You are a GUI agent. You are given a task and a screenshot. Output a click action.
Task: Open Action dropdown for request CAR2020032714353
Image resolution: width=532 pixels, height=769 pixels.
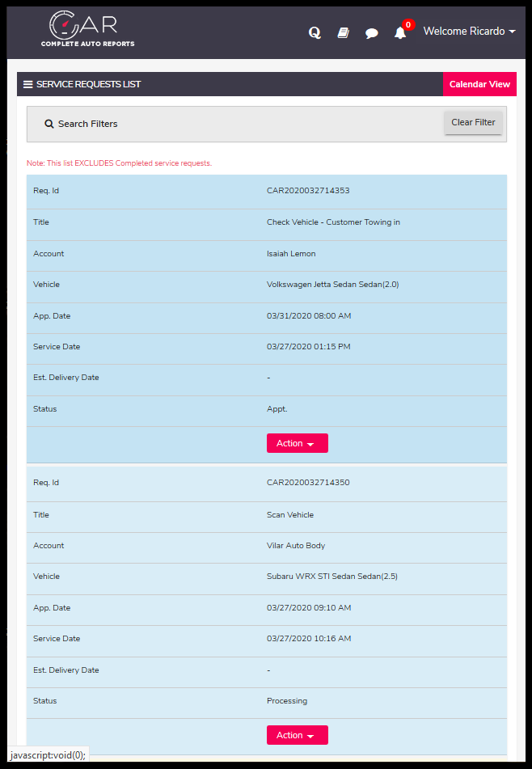(x=298, y=443)
